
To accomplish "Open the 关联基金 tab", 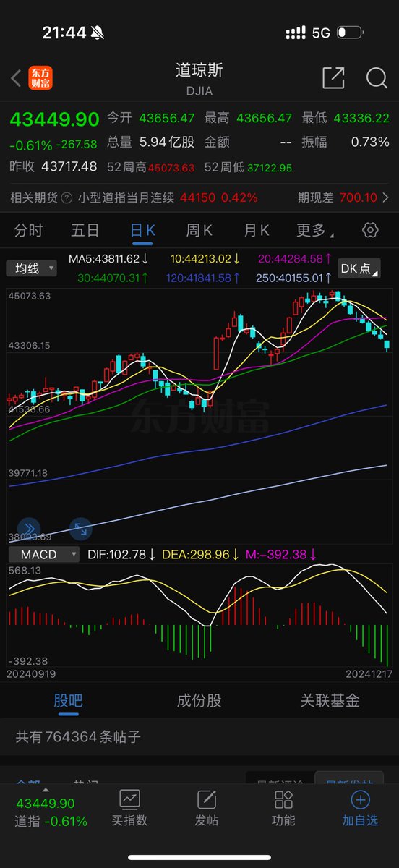I will click(330, 700).
